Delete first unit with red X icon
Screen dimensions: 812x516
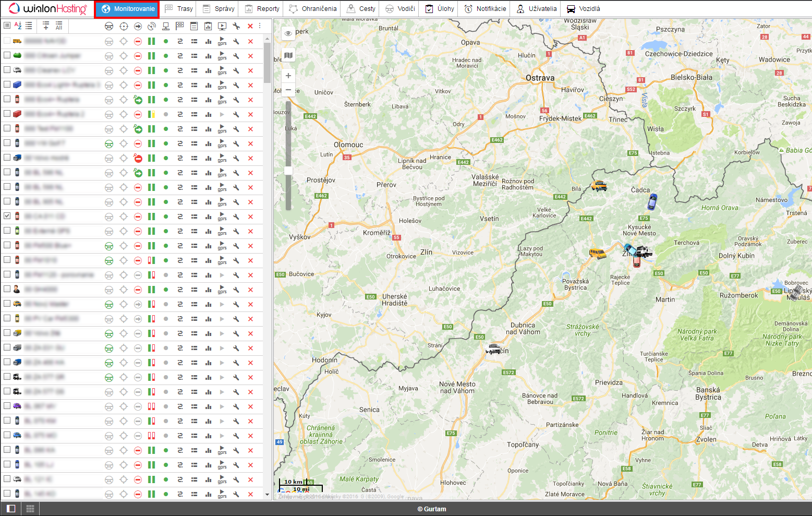click(x=250, y=41)
